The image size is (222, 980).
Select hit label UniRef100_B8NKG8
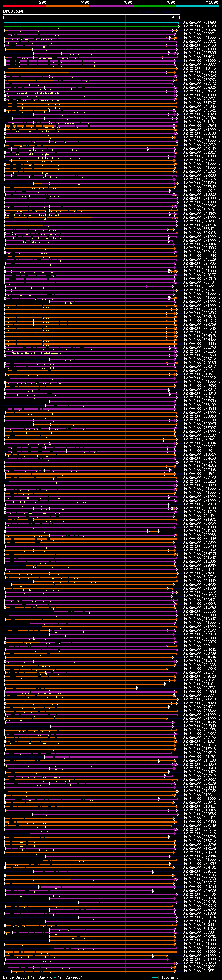[199, 459]
